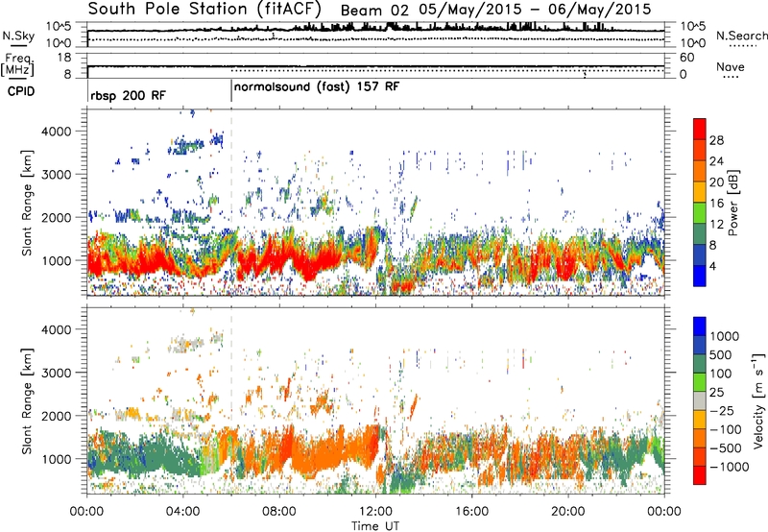Click the -100 label on Velocity colorbar

click(726, 429)
